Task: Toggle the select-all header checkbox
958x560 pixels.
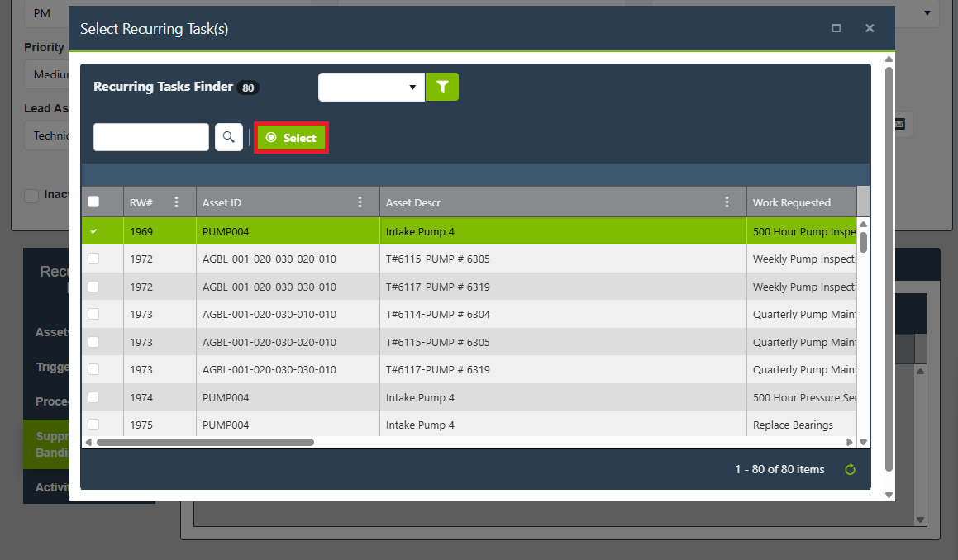Action: (x=93, y=202)
